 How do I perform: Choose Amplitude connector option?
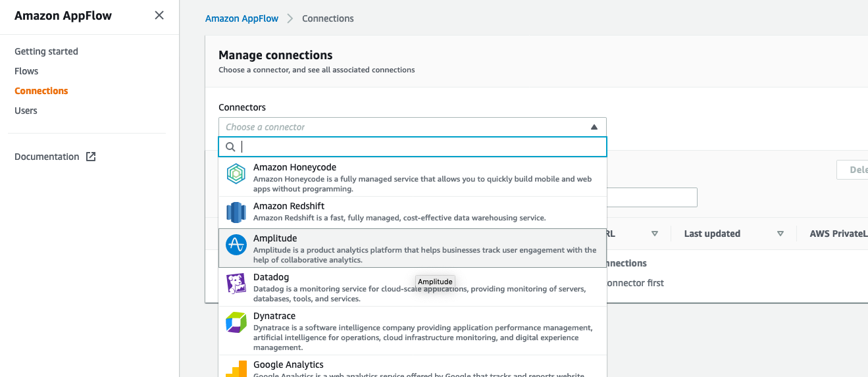click(413, 248)
